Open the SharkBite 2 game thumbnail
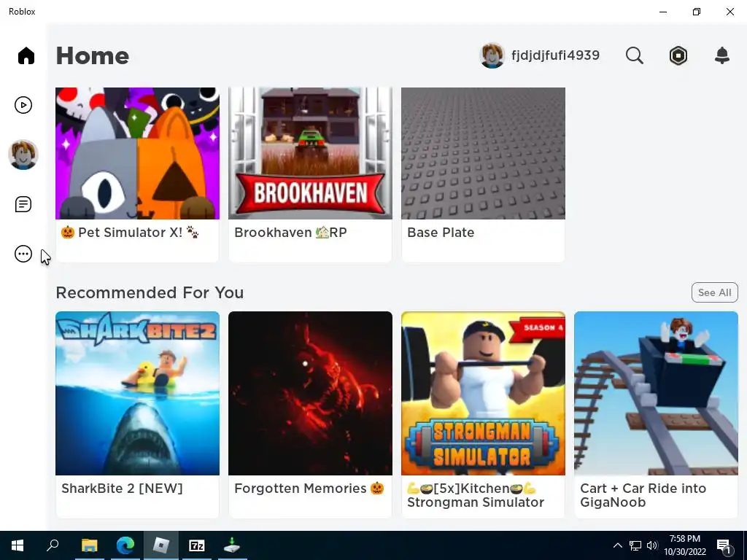 click(138, 393)
